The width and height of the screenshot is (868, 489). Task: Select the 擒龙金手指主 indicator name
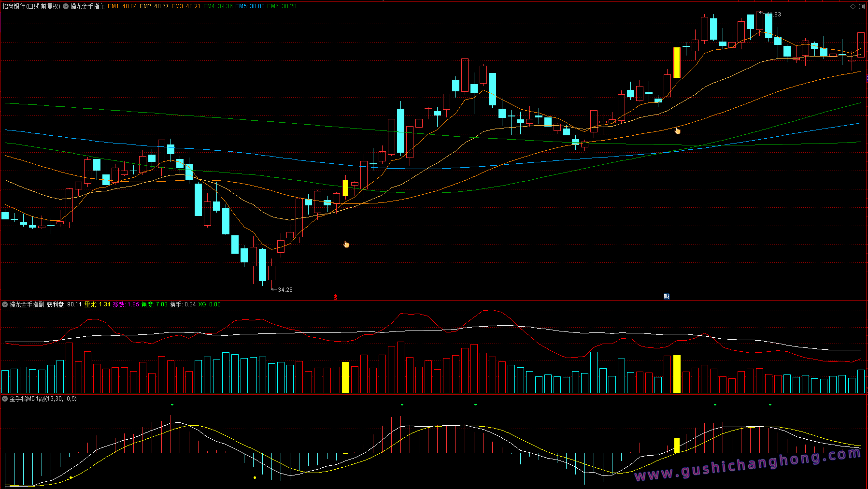pyautogui.click(x=87, y=6)
